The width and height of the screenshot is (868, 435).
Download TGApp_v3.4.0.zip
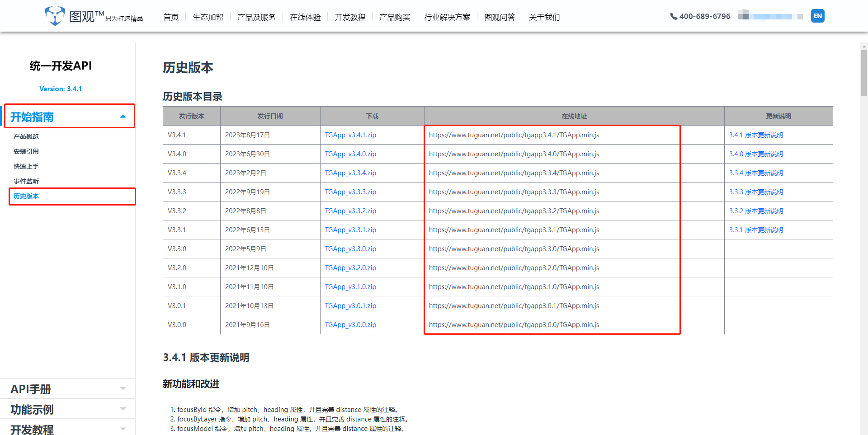[350, 154]
